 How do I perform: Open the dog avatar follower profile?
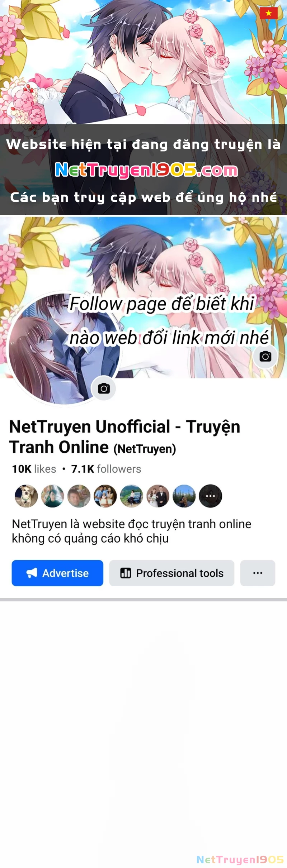coord(26,496)
